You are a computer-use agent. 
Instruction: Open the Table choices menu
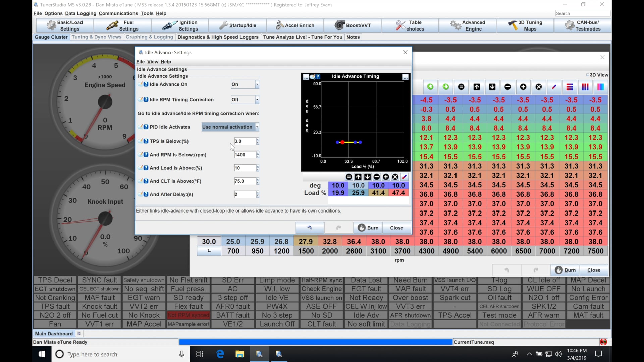coord(410,25)
